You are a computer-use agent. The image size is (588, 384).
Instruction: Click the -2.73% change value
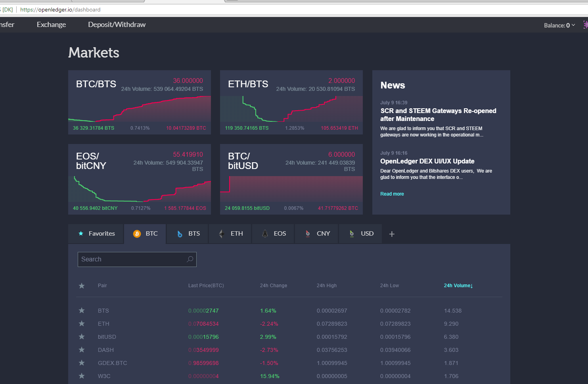(269, 350)
